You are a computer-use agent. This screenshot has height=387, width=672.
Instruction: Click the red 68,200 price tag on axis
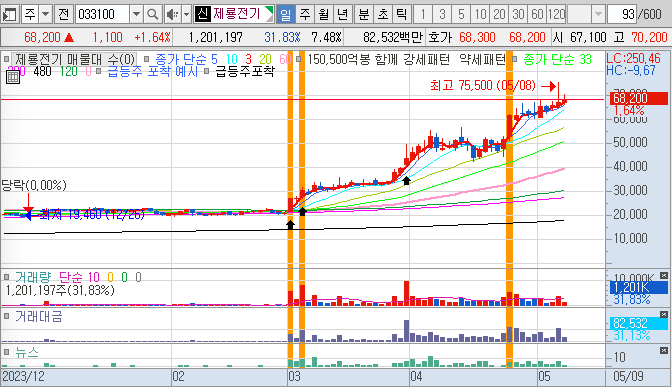tap(638, 98)
